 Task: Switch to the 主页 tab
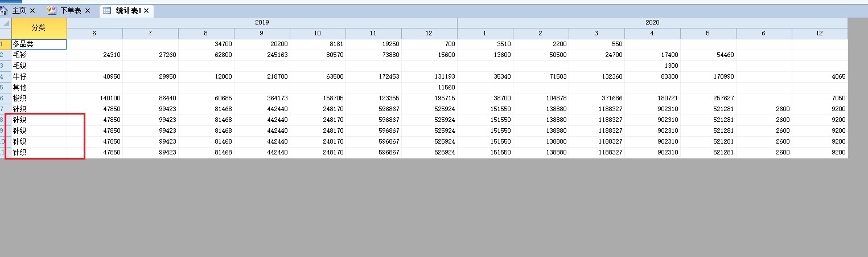click(19, 11)
